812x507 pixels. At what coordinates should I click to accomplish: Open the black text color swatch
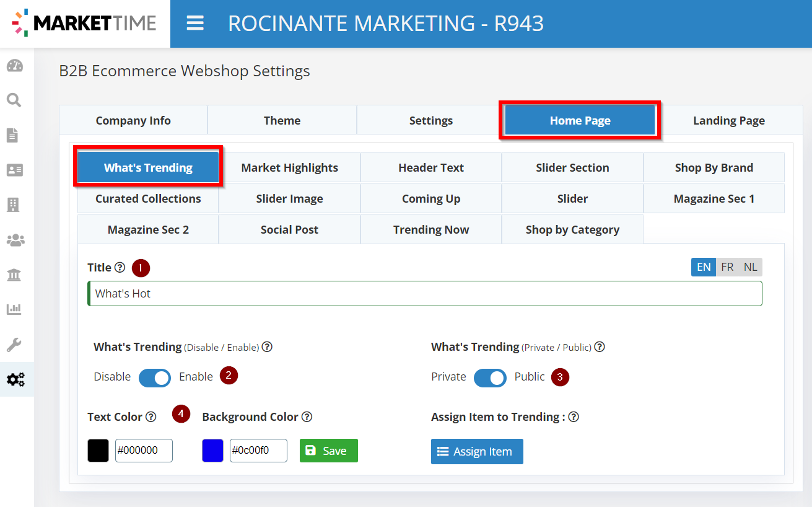98,451
